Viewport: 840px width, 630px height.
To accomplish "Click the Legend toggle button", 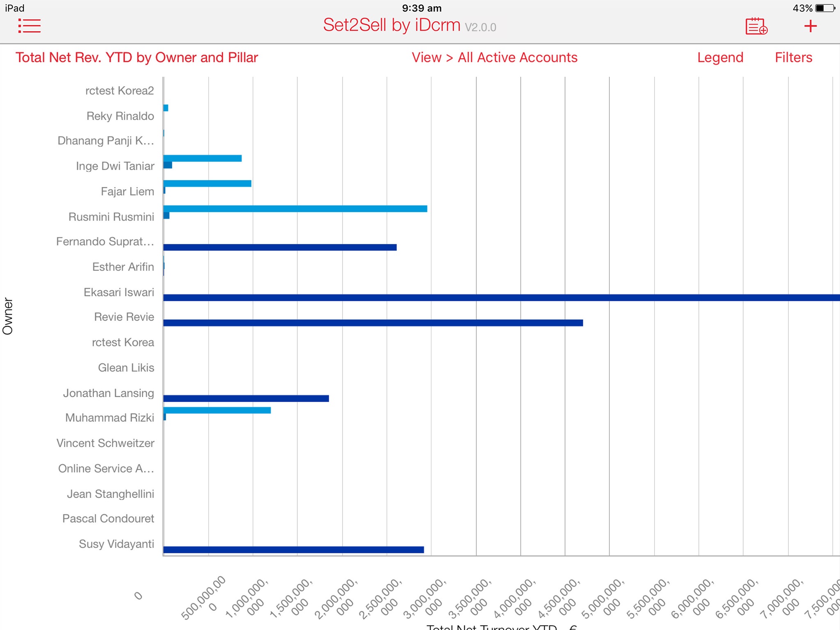I will (720, 57).
